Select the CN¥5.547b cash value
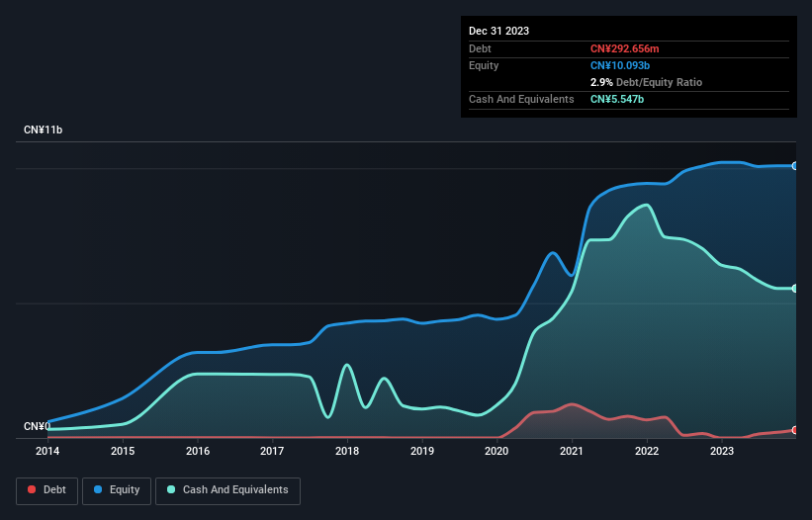Image resolution: width=812 pixels, height=520 pixels. [x=617, y=99]
